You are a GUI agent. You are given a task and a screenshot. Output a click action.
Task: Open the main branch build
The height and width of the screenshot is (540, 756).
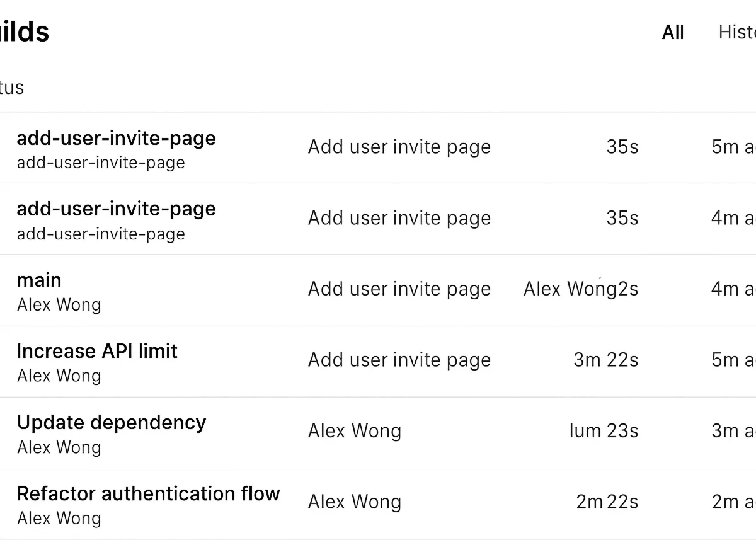click(39, 280)
